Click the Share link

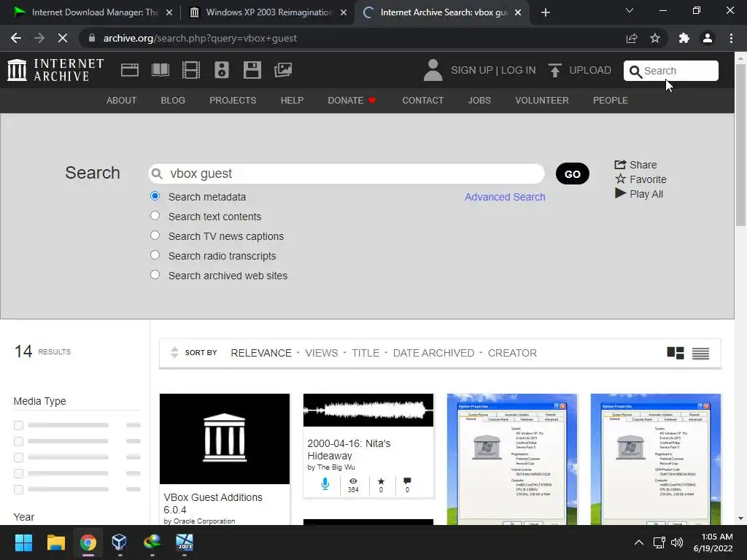pyautogui.click(x=635, y=165)
